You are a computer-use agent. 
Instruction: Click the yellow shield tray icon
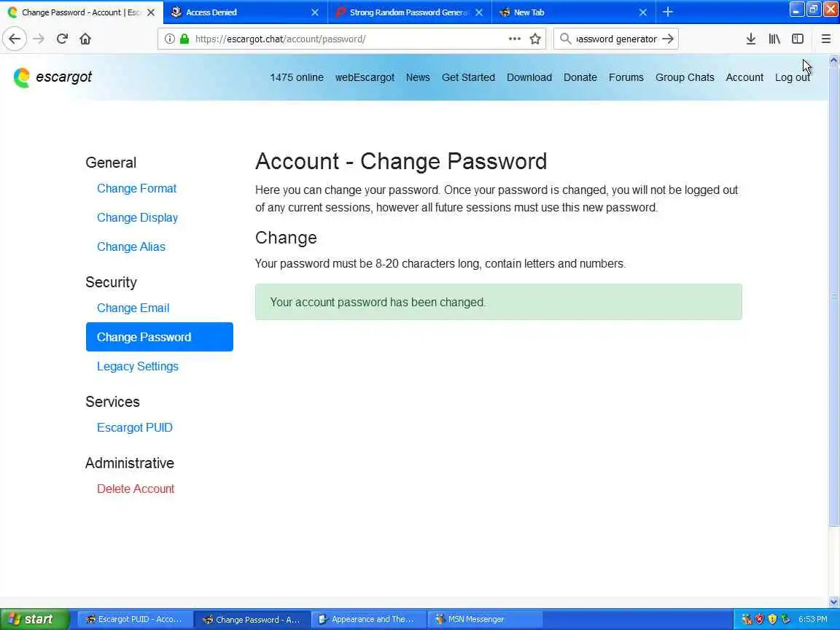772,619
